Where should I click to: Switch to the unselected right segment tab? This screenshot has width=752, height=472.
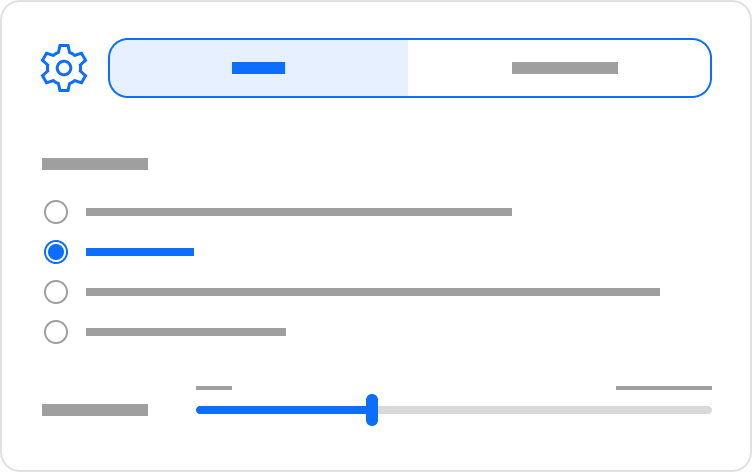tap(559, 68)
